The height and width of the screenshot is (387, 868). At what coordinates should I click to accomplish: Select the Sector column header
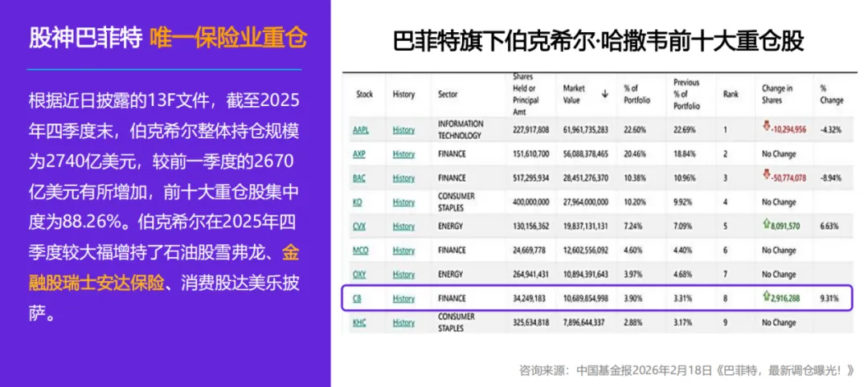click(x=448, y=95)
